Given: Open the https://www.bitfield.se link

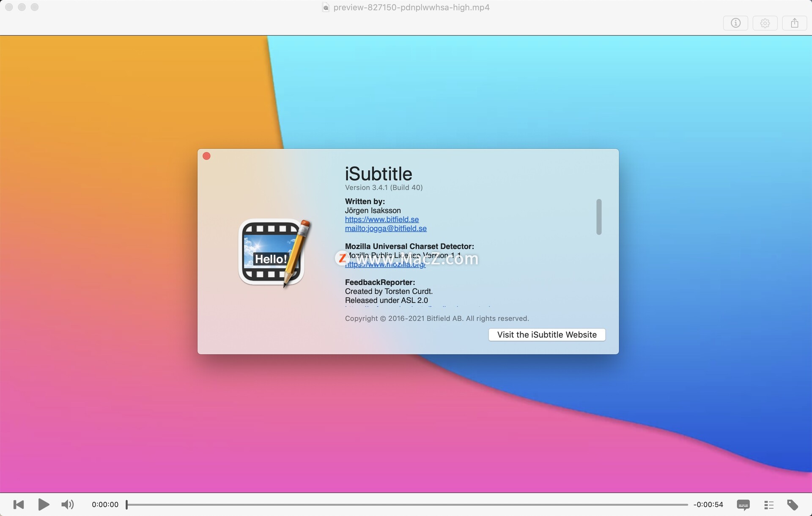Looking at the screenshot, I should tap(382, 219).
